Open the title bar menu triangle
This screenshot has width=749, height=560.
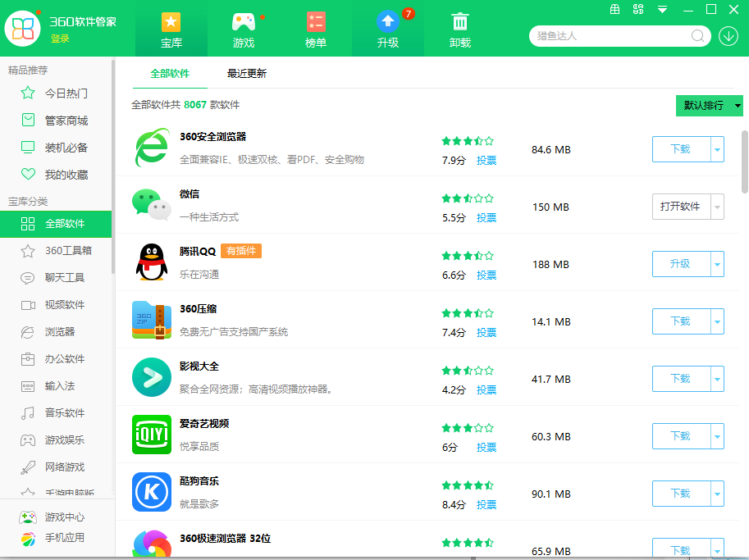click(662, 9)
